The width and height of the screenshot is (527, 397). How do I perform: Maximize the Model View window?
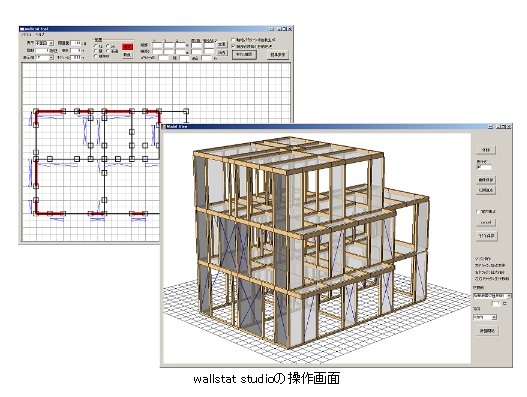pos(503,126)
